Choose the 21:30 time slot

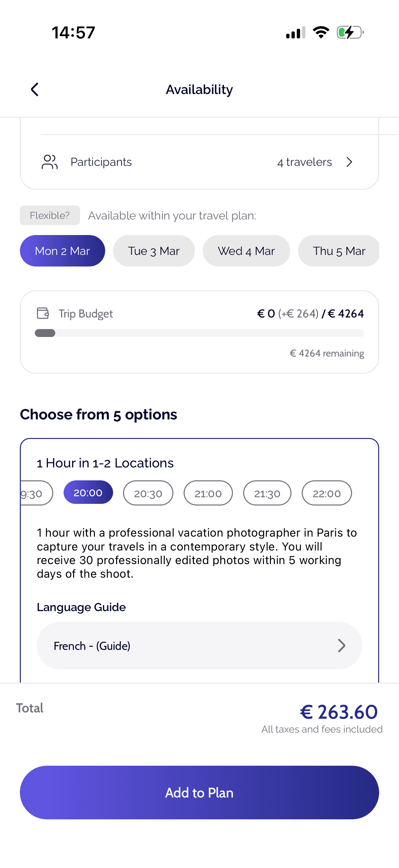(267, 493)
